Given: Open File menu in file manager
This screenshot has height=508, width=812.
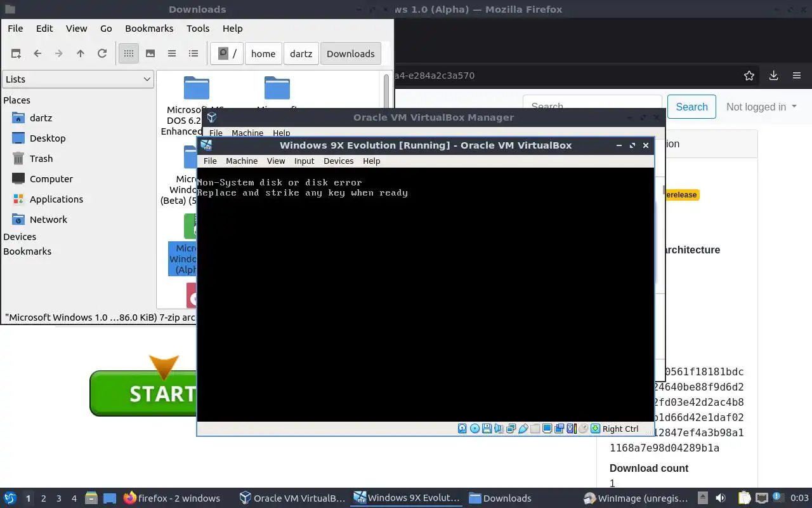Looking at the screenshot, I should [15, 29].
